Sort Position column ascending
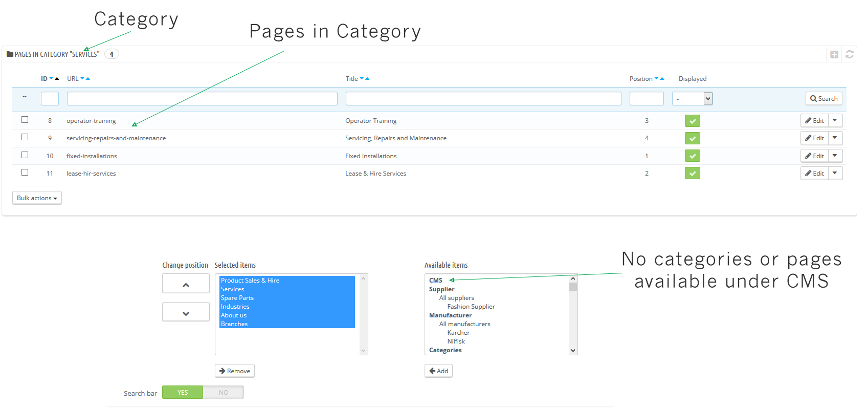This screenshot has height=408, width=868. pyautogui.click(x=662, y=78)
